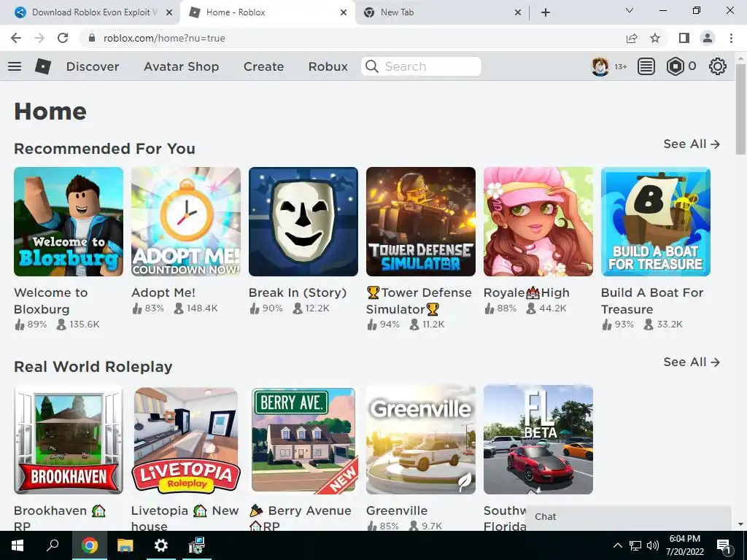This screenshot has width=747, height=560.
Task: Click the address bar URL
Action: coord(164,38)
